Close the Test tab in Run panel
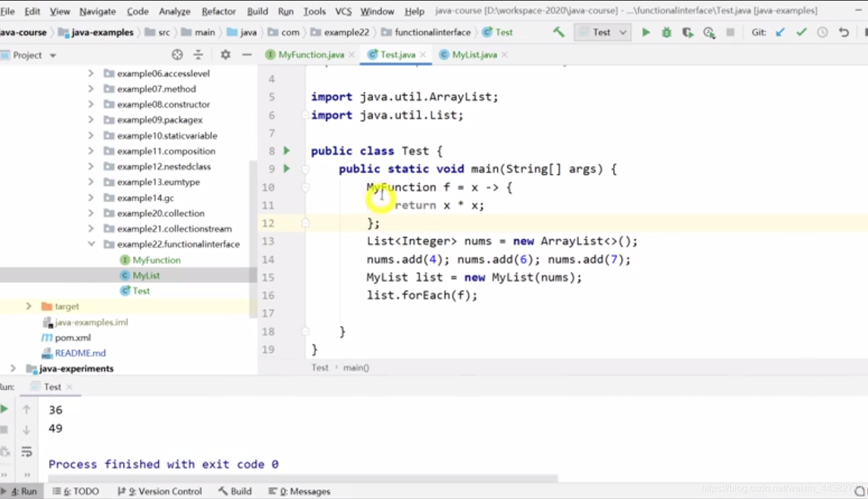Image resolution: width=868 pixels, height=499 pixels. [69, 387]
